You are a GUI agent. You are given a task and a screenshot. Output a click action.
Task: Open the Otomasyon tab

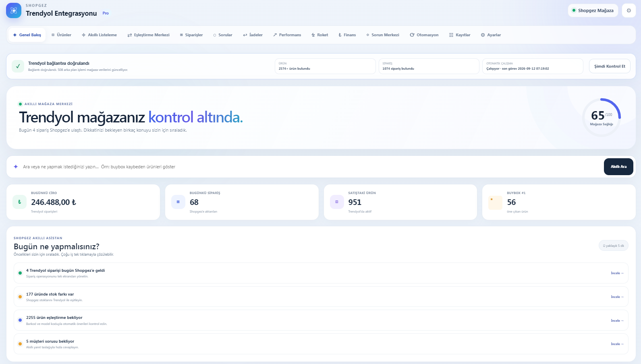pos(424,35)
